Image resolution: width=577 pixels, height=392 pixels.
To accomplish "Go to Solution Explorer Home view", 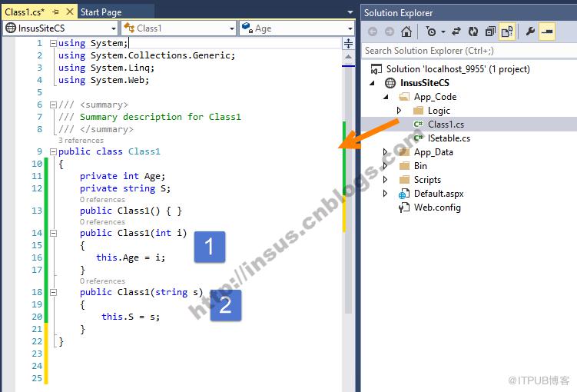I will coord(406,32).
